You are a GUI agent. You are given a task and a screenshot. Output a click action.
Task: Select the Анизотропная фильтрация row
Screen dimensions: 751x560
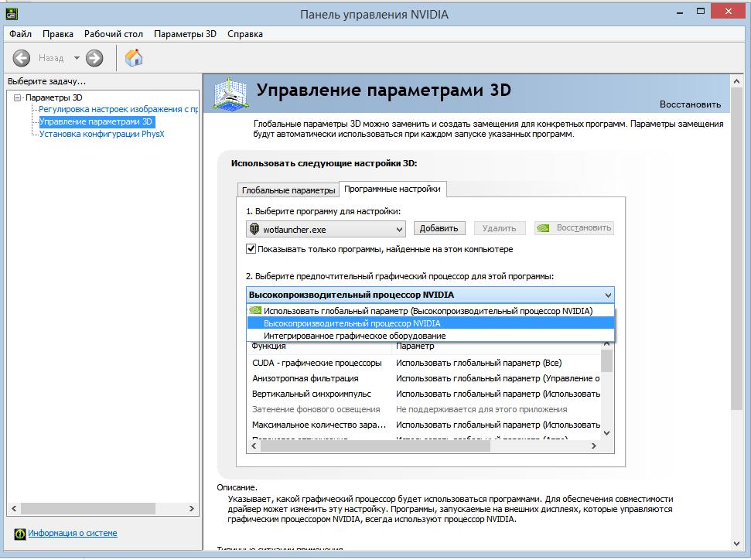424,378
